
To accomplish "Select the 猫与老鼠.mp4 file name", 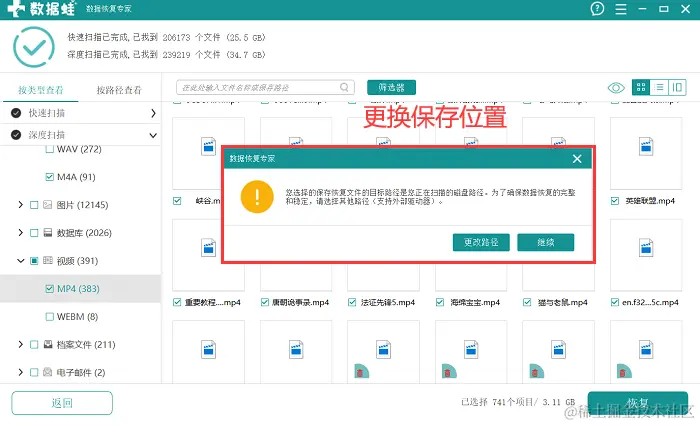I will tap(562, 303).
